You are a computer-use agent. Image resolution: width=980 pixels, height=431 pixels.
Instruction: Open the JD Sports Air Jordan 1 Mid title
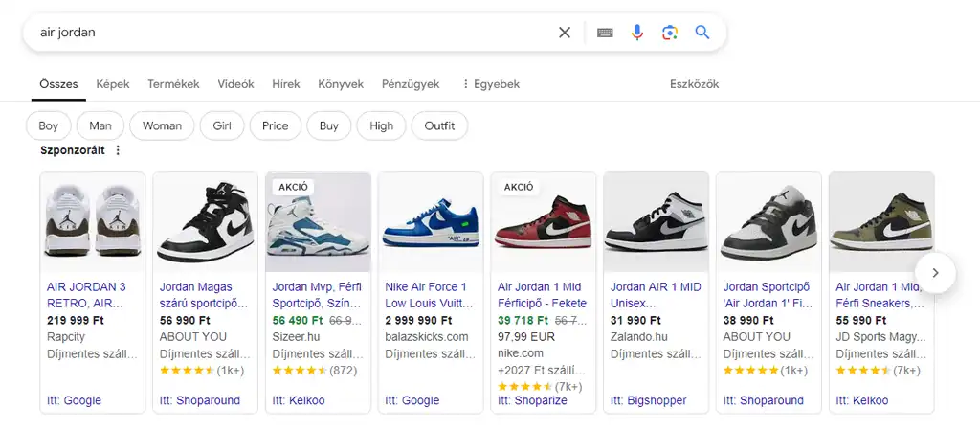pos(880,295)
